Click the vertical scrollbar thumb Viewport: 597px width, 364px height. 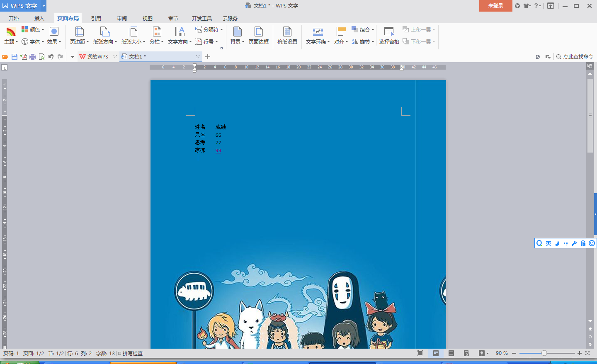[x=590, y=116]
